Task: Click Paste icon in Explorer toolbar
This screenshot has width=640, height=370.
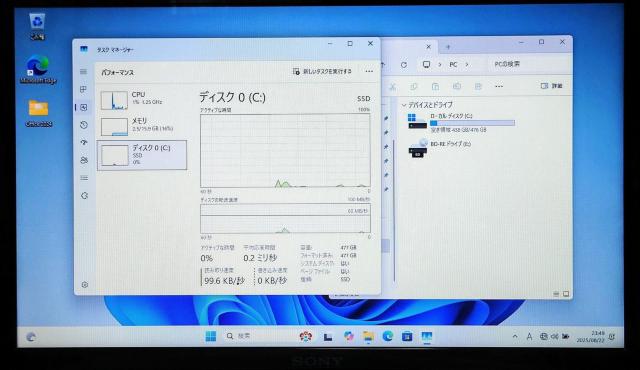Action: click(x=435, y=86)
